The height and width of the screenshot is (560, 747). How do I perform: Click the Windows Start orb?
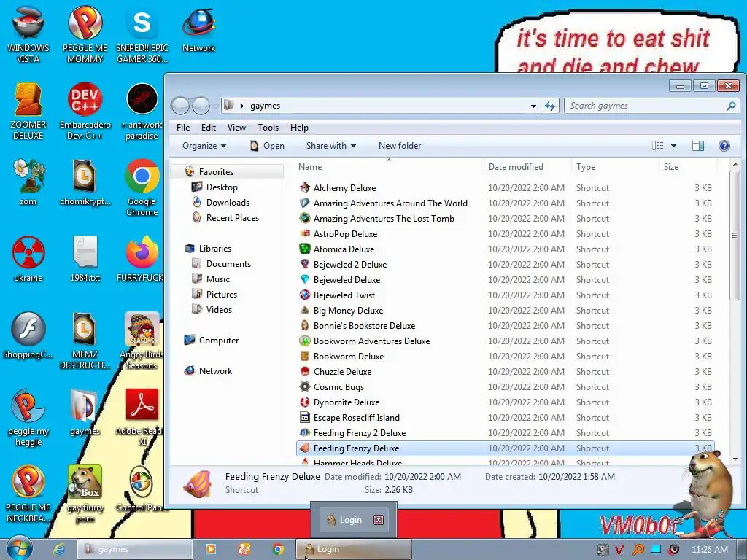(19, 548)
